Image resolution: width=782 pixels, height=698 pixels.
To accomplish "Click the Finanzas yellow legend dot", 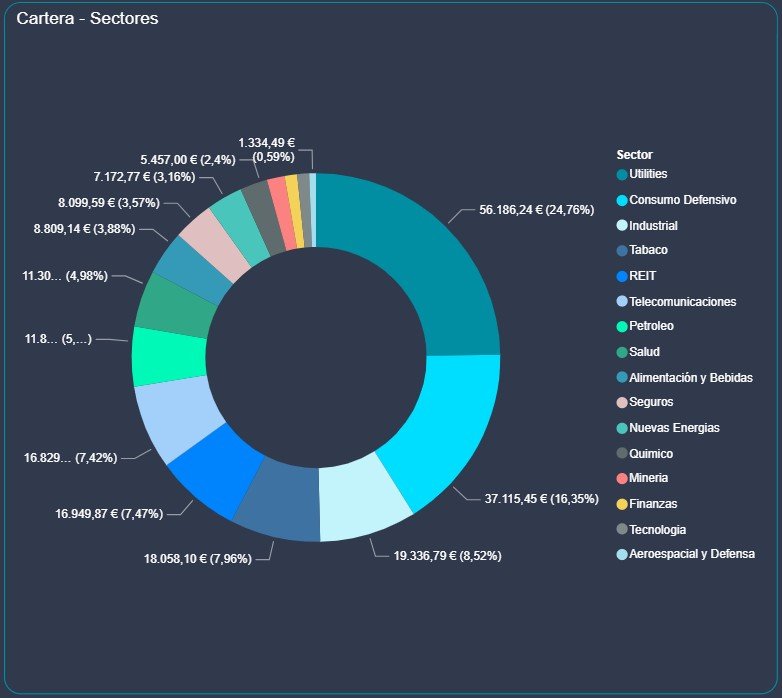I will [x=622, y=503].
